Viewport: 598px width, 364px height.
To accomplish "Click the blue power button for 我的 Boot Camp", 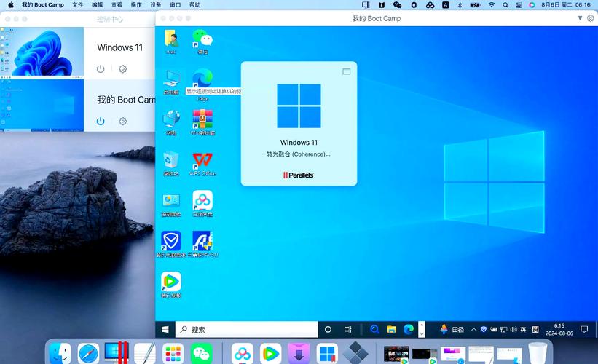I will pos(101,121).
